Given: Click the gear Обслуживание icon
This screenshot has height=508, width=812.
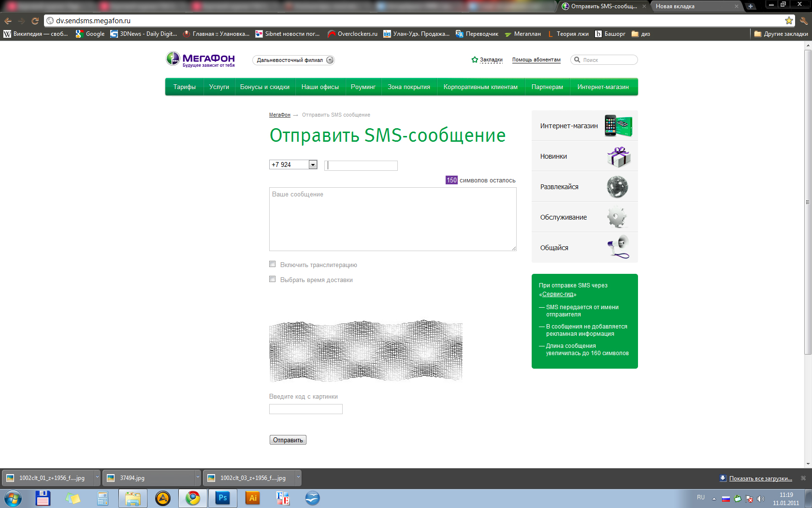Looking at the screenshot, I should 617,217.
